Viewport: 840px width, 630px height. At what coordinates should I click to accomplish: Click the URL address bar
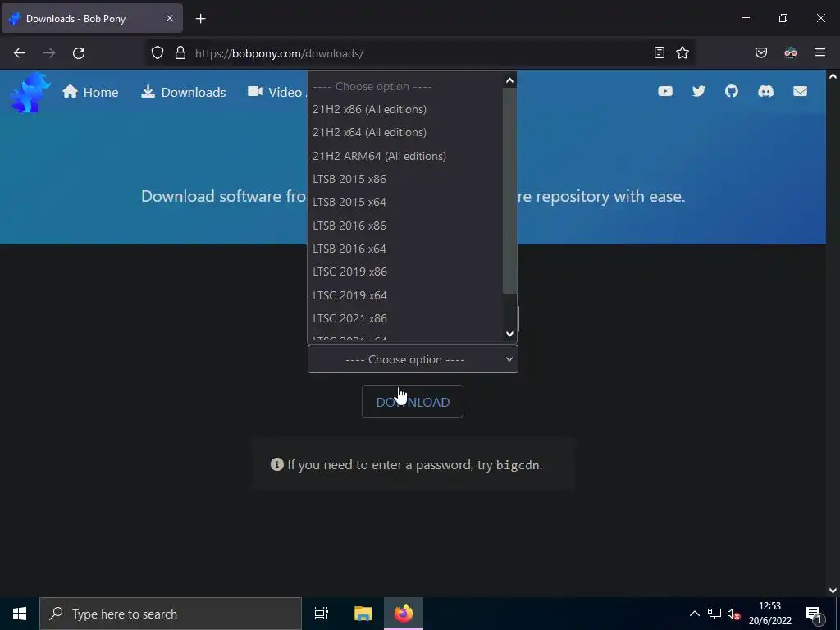pos(421,53)
